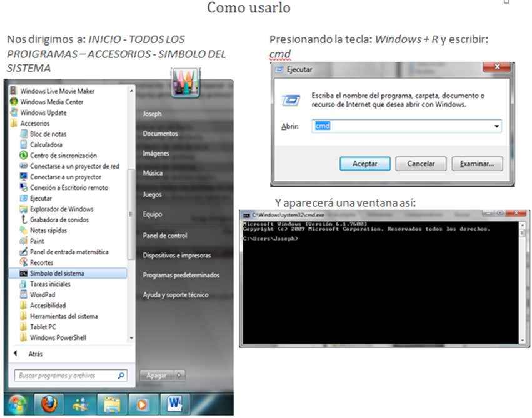This screenshot has height=418, width=532.
Task: Open Panel de entrada matemática icon
Action: (x=23, y=252)
